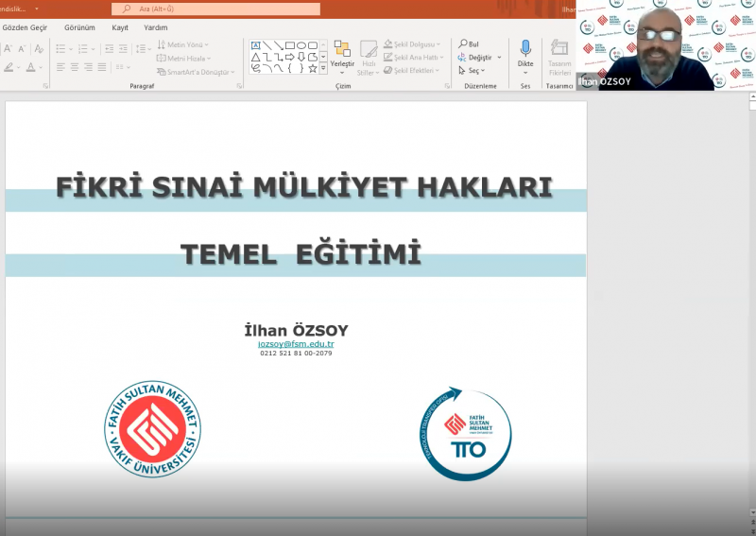
Task: Select the Right Arrow shape
Action: [290, 57]
